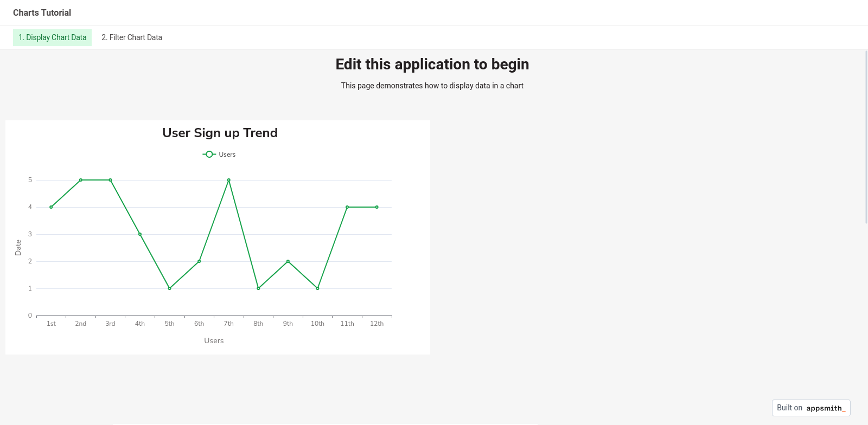
Task: Click the Charts Tutorial app title
Action: point(42,12)
